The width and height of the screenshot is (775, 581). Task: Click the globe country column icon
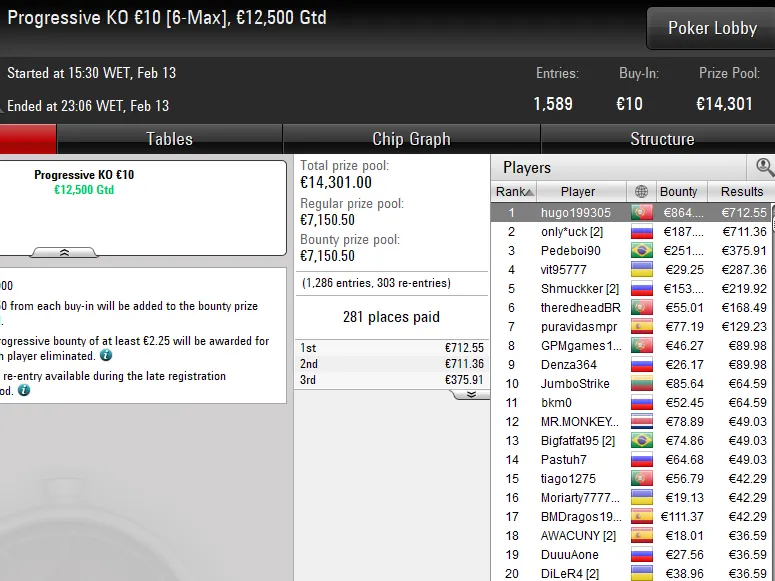tap(641, 191)
